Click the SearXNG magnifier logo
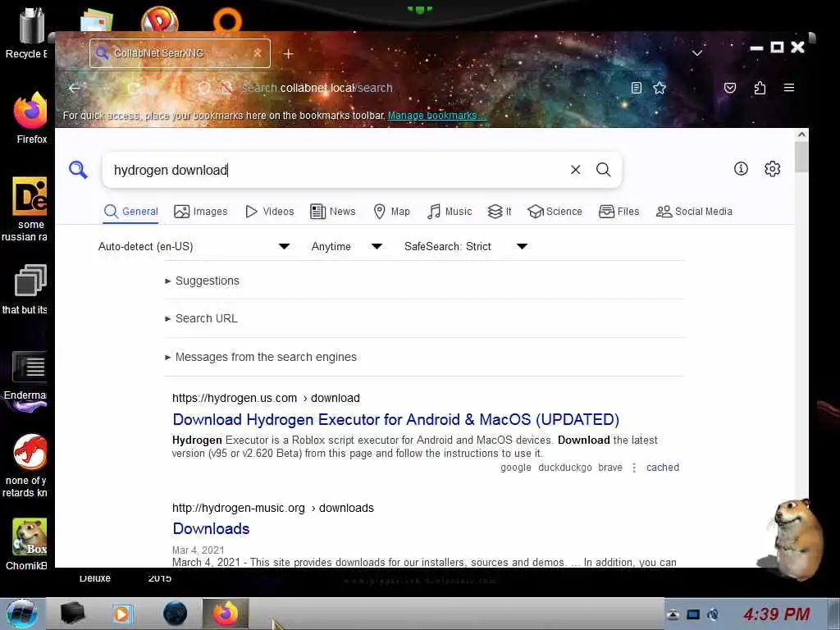 (78, 170)
